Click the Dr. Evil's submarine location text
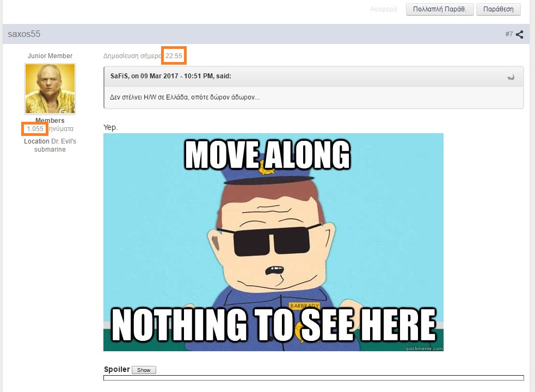 (x=55, y=145)
